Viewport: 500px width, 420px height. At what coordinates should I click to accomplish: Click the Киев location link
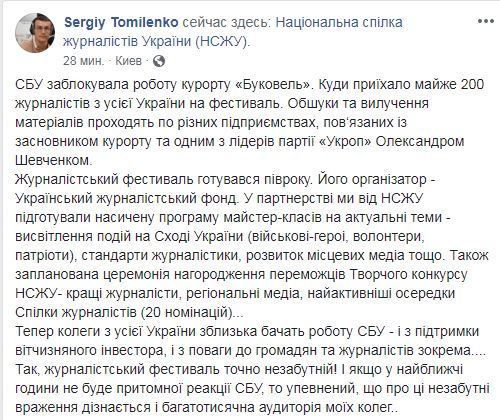tap(128, 61)
